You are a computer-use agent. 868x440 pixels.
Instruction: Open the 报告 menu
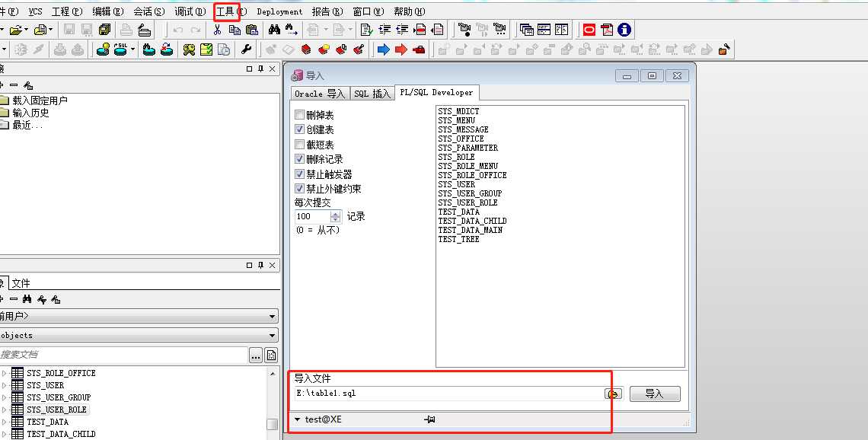click(x=327, y=11)
